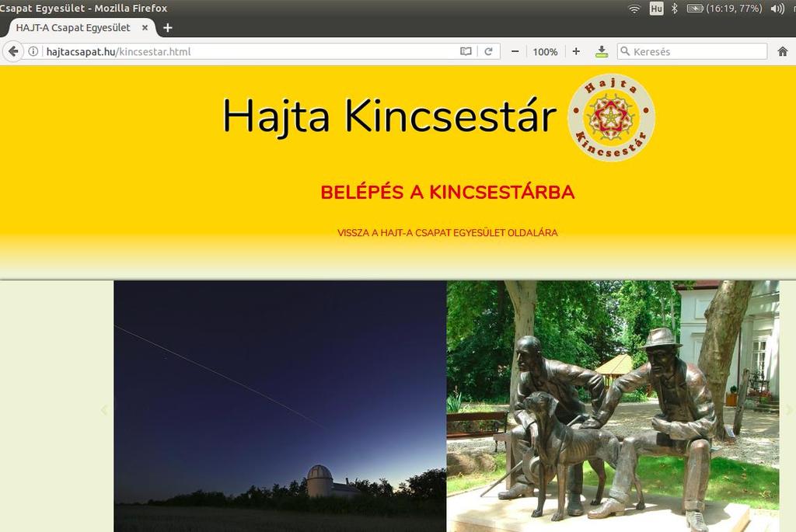Click the magnifier icon in search box
This screenshot has height=532, width=796.
626,51
